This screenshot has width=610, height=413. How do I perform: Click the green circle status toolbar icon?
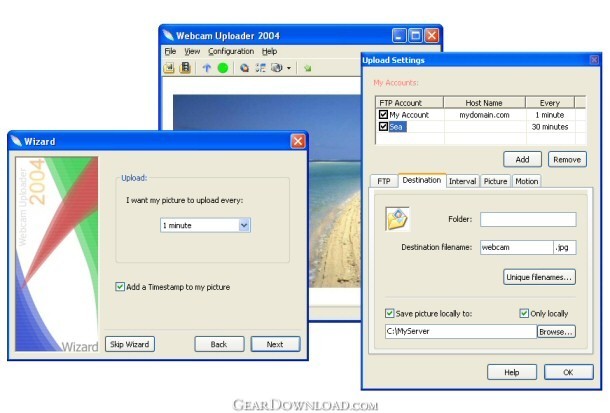(x=223, y=68)
